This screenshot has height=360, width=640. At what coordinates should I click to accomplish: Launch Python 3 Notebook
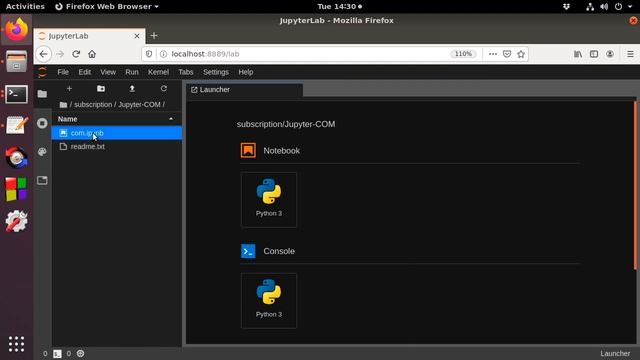click(x=269, y=200)
